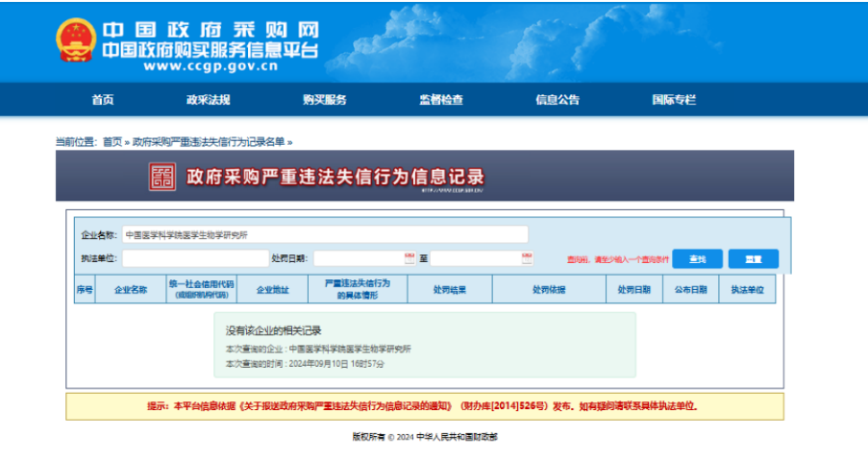Click the 政府采购严重违法失信行为信息记录 banner title
The width and height of the screenshot is (868, 459).
[x=335, y=177]
